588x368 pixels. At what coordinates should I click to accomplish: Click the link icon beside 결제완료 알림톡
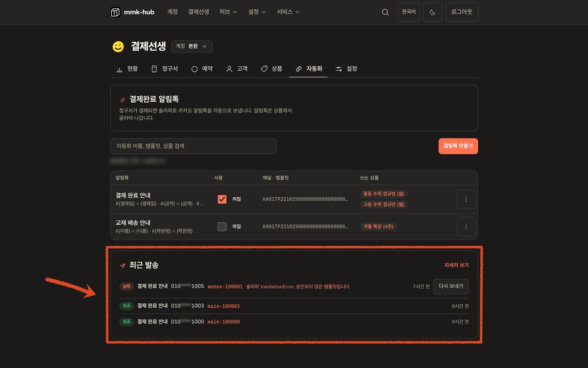[123, 100]
